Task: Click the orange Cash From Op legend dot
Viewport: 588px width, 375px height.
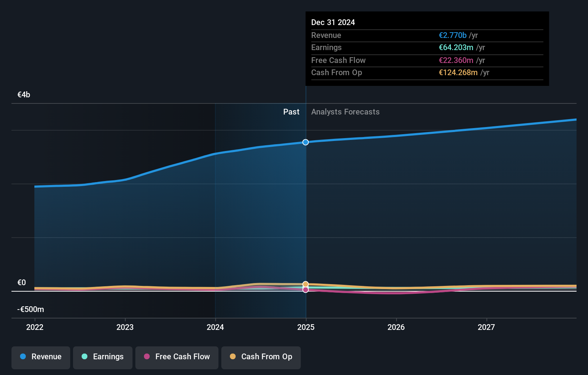Action: (233, 356)
